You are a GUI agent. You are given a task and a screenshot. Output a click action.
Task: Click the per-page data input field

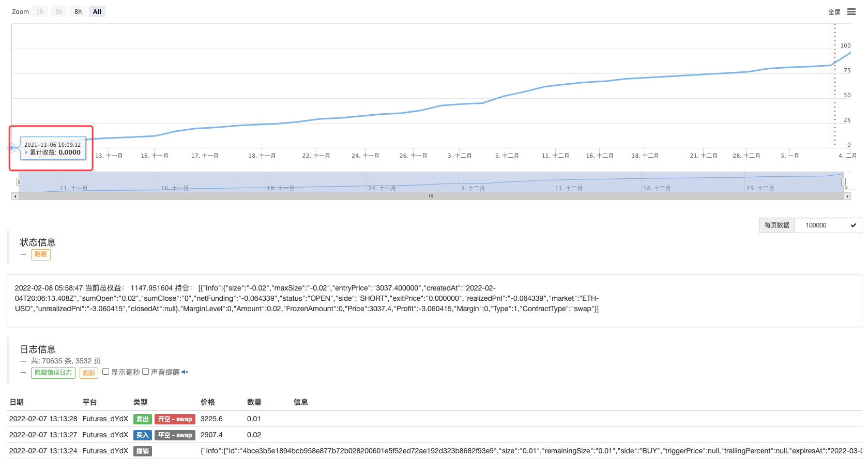820,225
